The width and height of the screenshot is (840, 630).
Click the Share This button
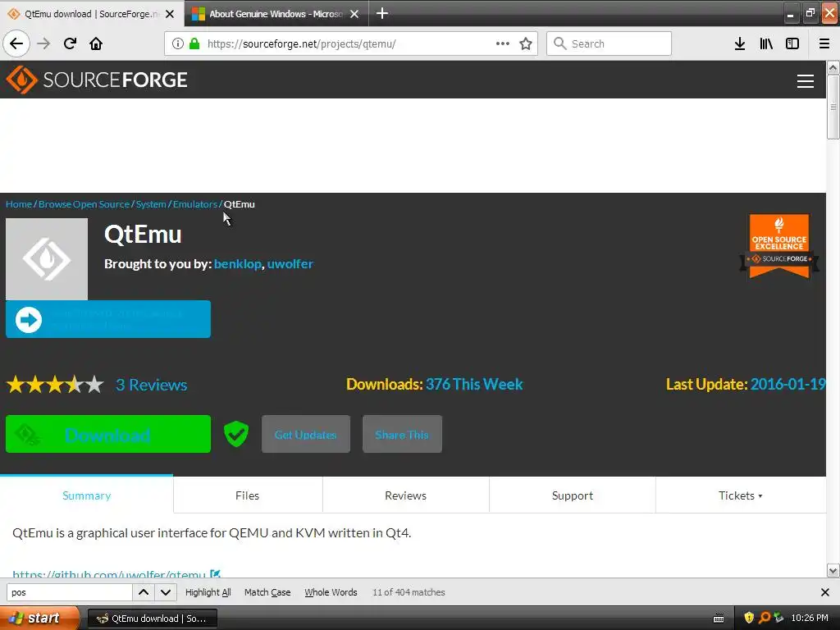click(402, 434)
